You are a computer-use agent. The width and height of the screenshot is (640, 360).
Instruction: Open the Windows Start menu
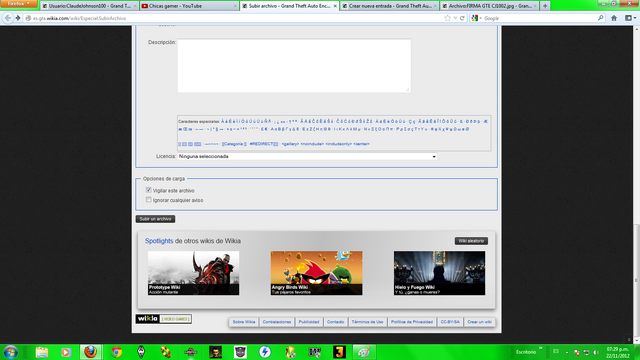click(11, 352)
